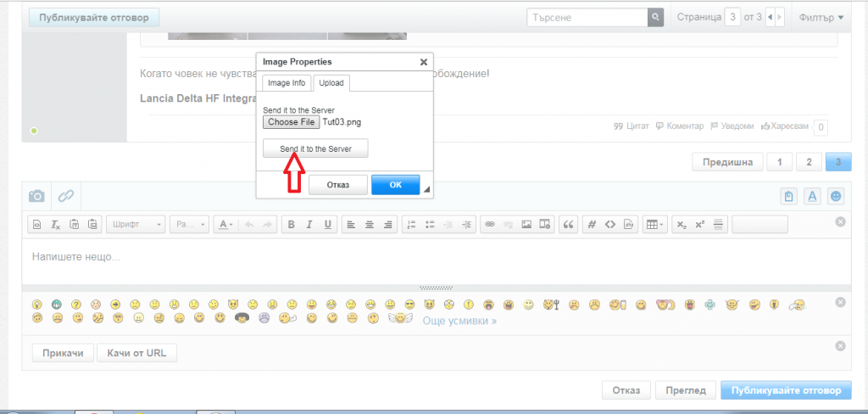This screenshot has height=414, width=868.
Task: Click the Remove Format icon
Action: pyautogui.click(x=55, y=225)
